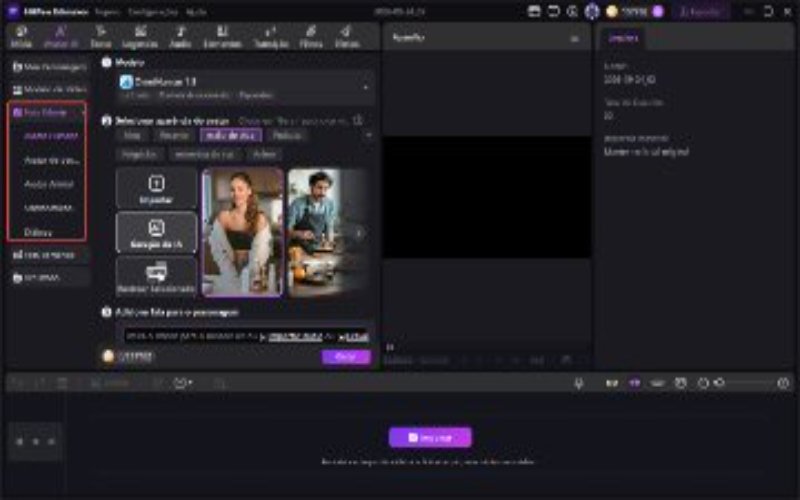Click the store icon in the title bar
800x500 pixels.
pyautogui.click(x=534, y=11)
